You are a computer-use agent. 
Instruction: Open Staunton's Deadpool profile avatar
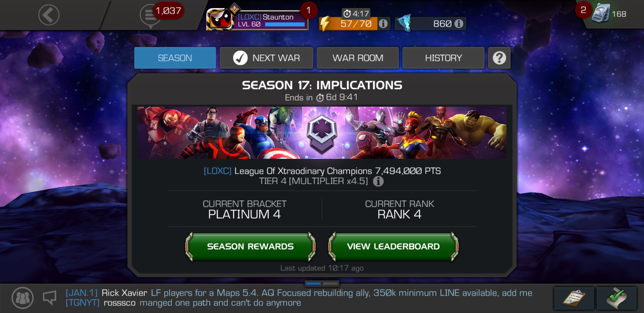[220, 19]
